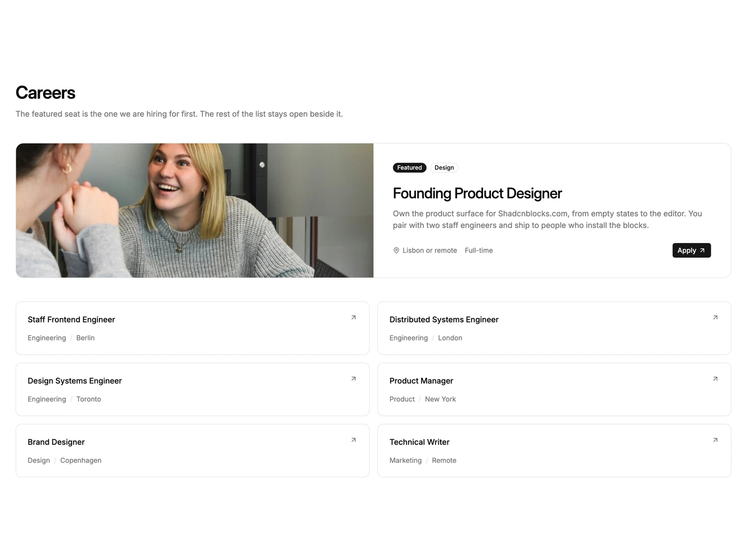Image resolution: width=747 pixels, height=560 pixels.
Task: Click the Careers heading
Action: [45, 93]
